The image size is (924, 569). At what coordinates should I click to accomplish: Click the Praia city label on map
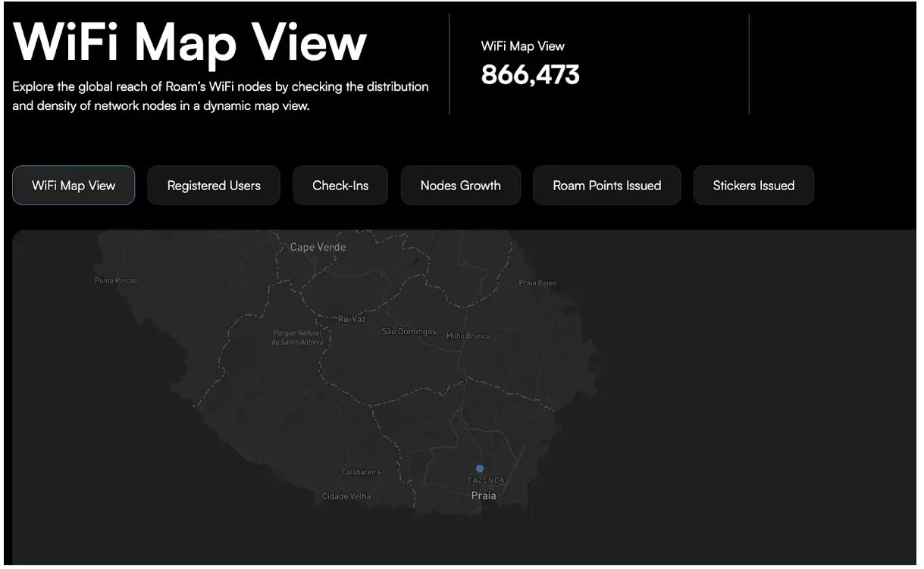484,496
